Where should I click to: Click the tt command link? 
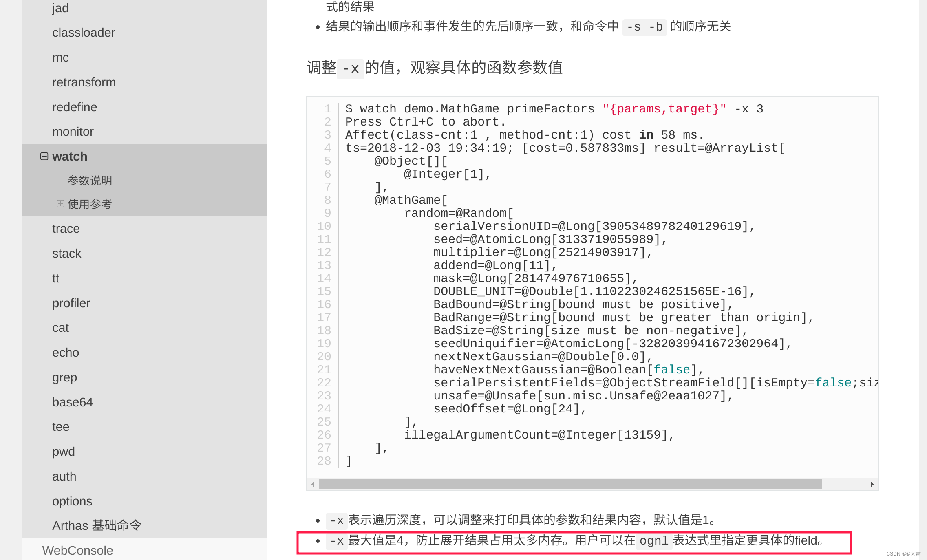coord(55,279)
